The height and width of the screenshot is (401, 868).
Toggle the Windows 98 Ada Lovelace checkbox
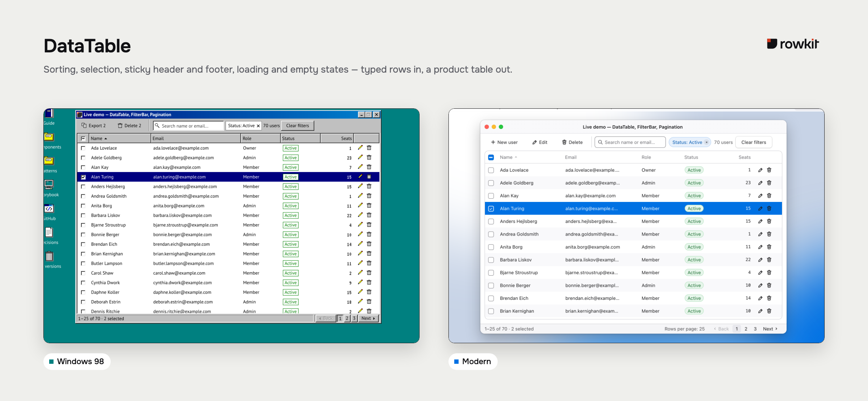[x=83, y=148]
